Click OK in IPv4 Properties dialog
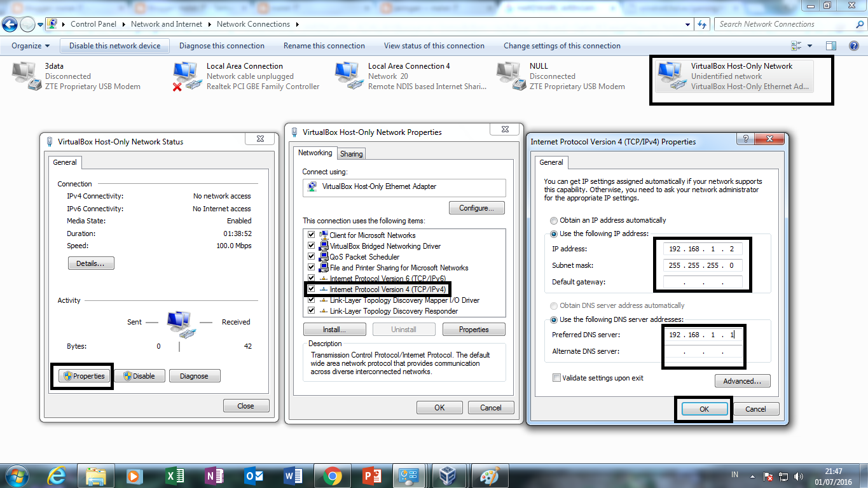Viewport: 868px width, 488px height. pos(704,409)
